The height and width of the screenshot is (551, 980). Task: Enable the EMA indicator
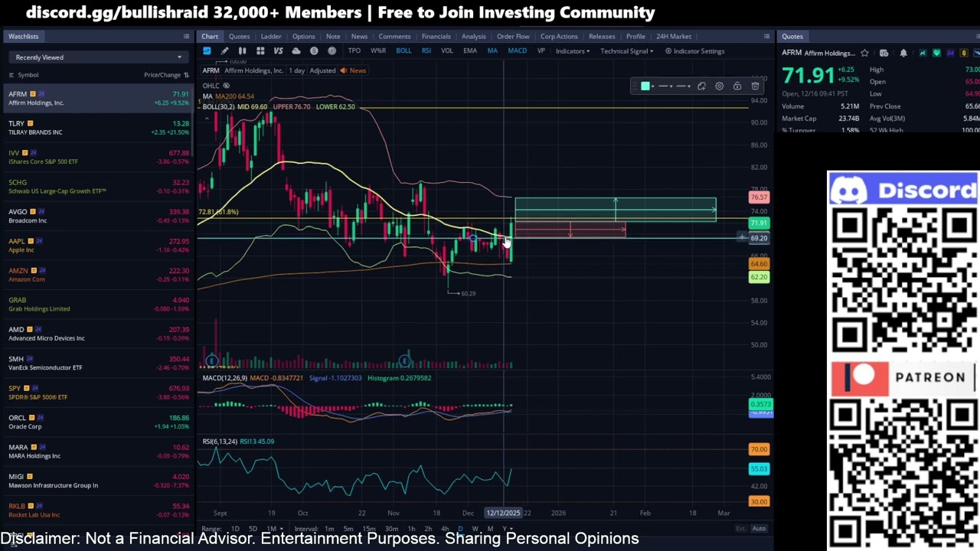click(x=470, y=51)
